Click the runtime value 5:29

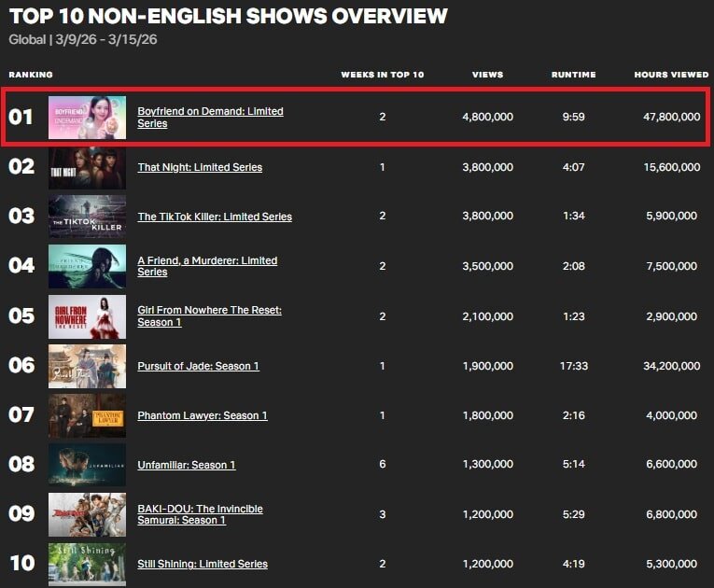(x=574, y=514)
